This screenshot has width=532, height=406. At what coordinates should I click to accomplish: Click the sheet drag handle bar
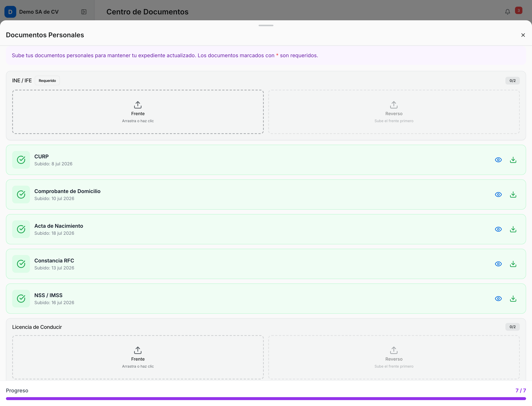pos(266,25)
